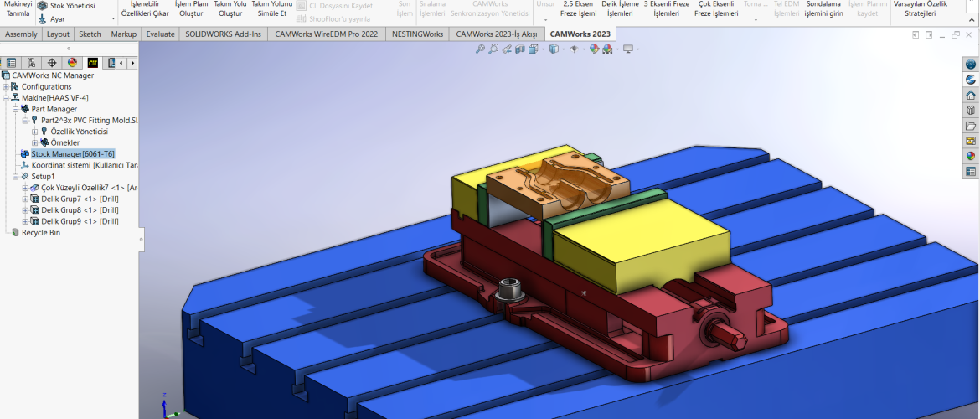Open the Design Library icon in the task pane
Viewport: 980px width, 419px height.
971,110
